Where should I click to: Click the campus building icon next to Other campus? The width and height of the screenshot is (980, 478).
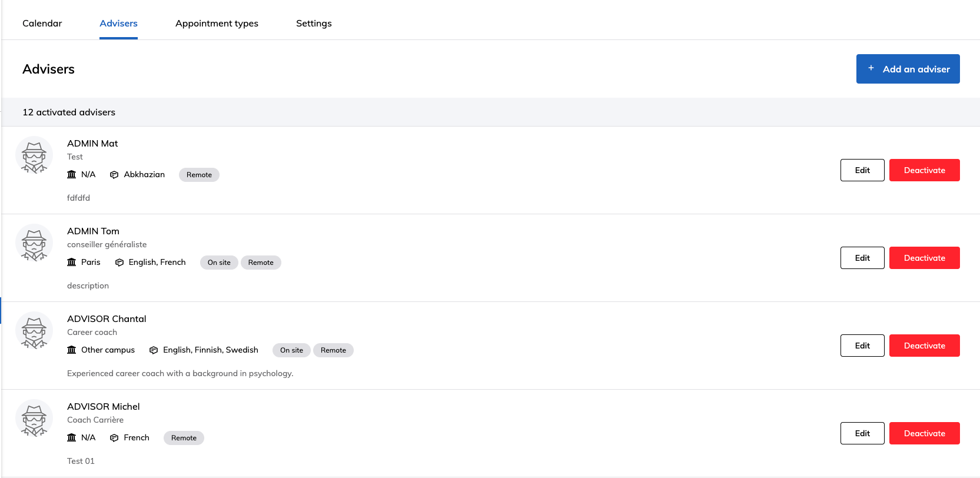pos(72,350)
